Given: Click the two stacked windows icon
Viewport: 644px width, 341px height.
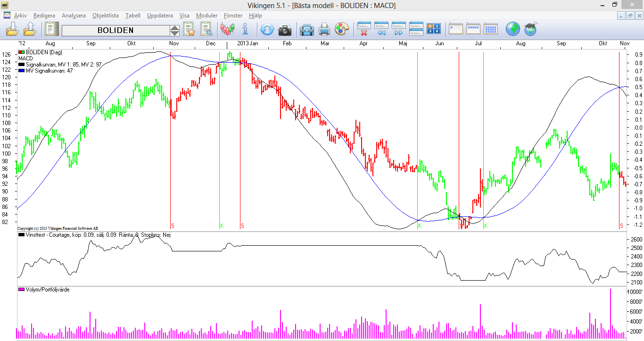Looking at the screenshot, I should tap(416, 29).
